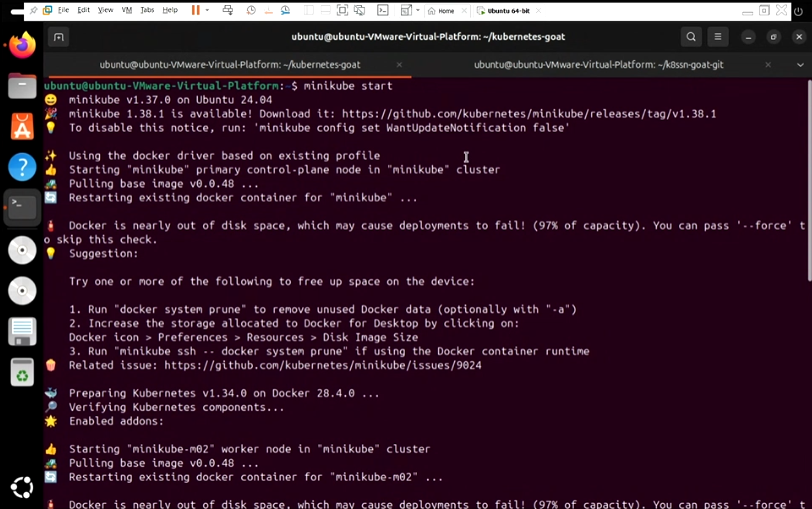The width and height of the screenshot is (812, 509).
Task: Switch to VMware Unity mode
Action: [x=359, y=10]
